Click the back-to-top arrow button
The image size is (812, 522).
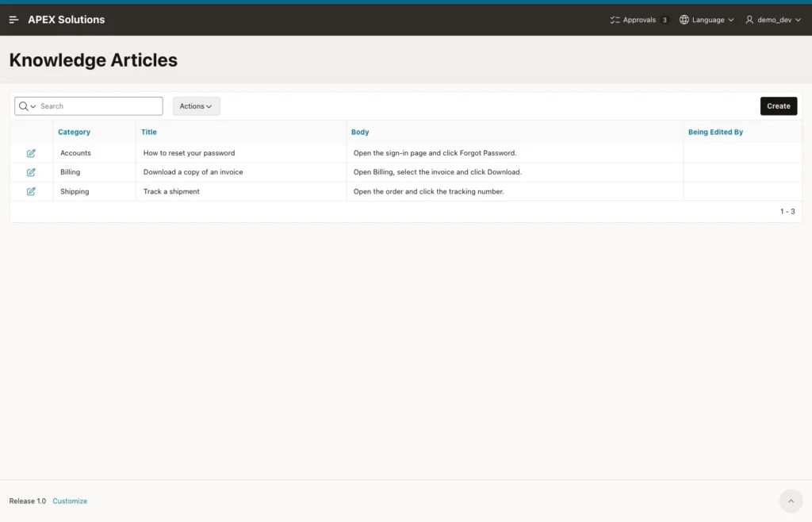point(791,501)
